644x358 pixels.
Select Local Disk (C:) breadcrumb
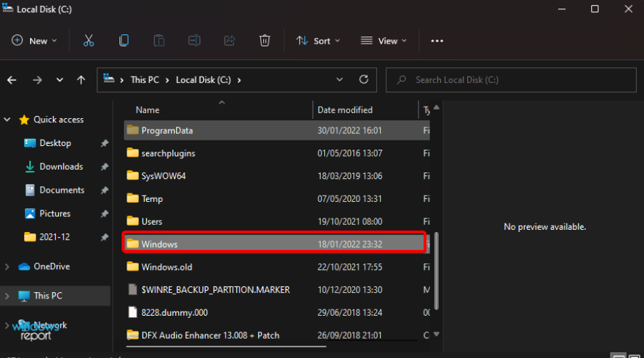pyautogui.click(x=203, y=79)
